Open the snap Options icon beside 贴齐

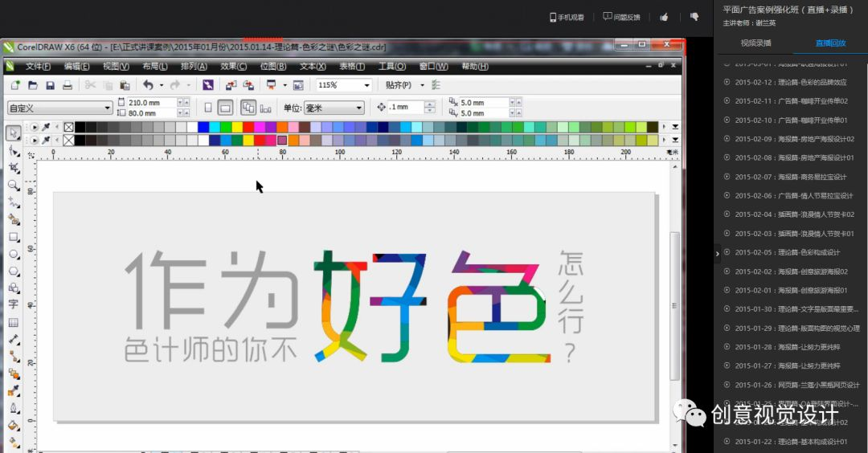coord(436,85)
